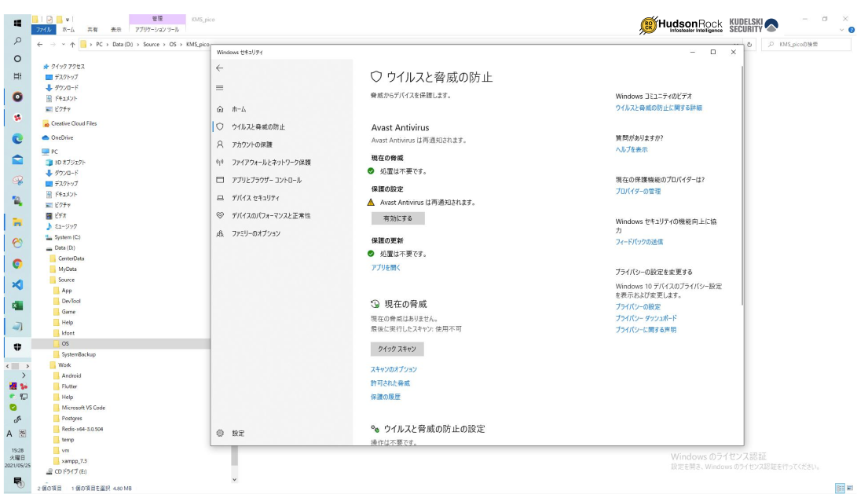Open Cortana circle on taskbar

click(18, 59)
